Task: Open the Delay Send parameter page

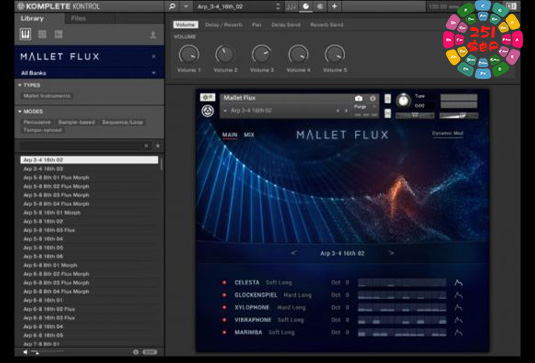Action: click(286, 25)
